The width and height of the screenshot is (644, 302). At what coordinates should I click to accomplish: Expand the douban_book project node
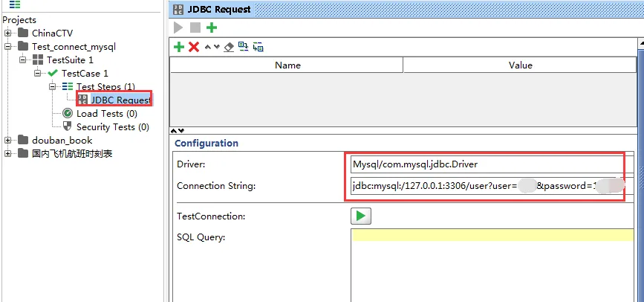click(8, 140)
